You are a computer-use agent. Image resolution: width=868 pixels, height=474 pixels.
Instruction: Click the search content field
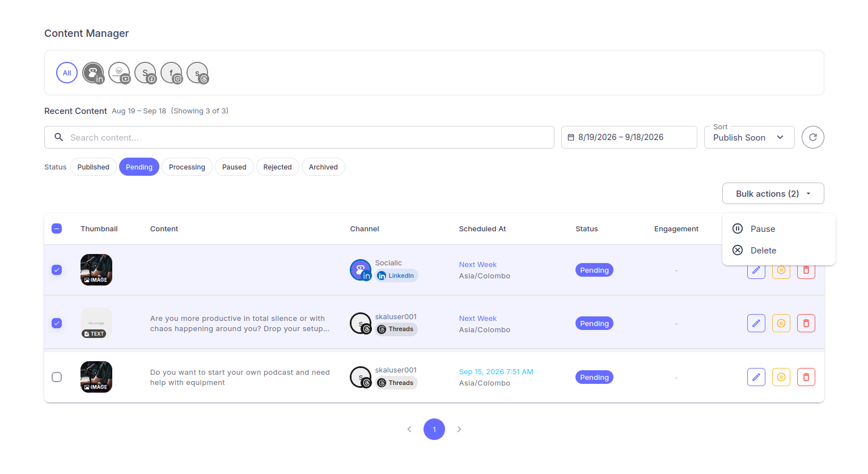299,137
